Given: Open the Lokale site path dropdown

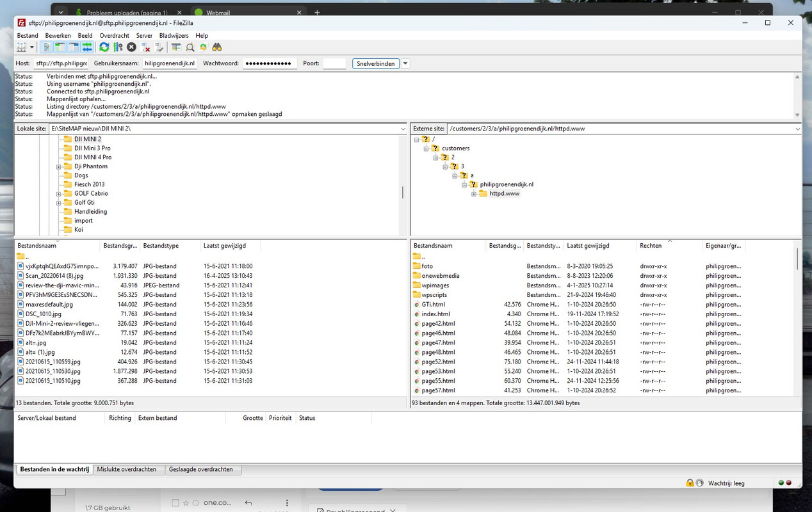Looking at the screenshot, I should coord(402,128).
